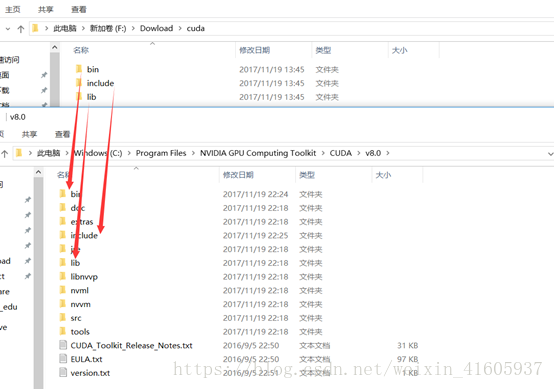Select EULA.txt file name

[x=87, y=359]
